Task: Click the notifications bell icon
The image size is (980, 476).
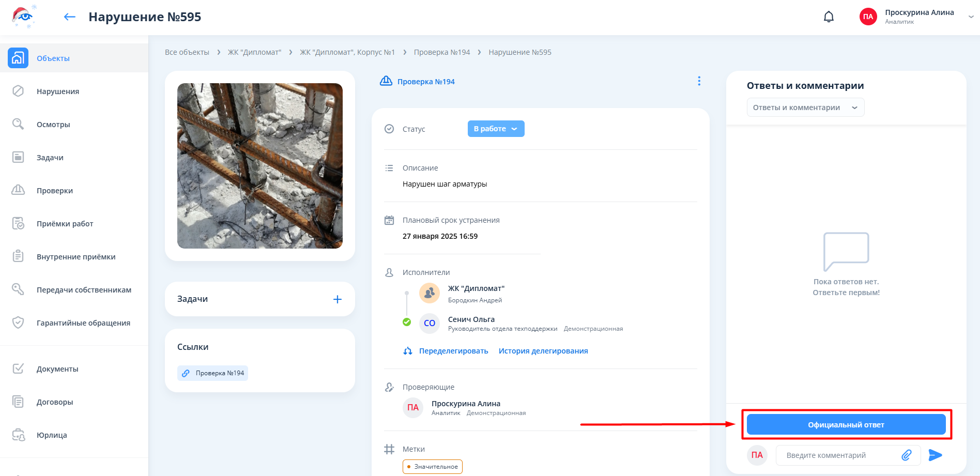Action: click(829, 17)
